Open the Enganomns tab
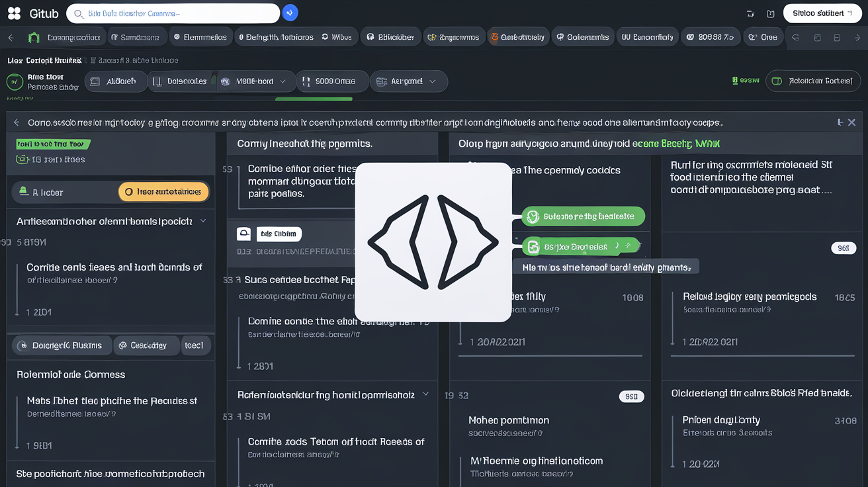 453,38
